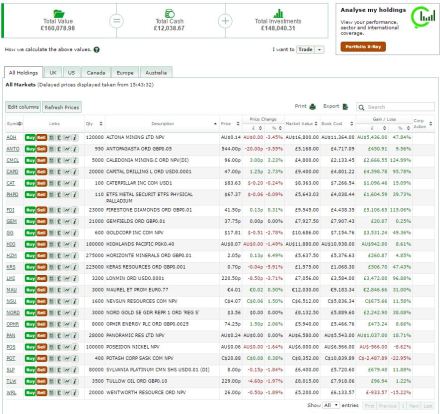The image size is (440, 414).
Task: Open the info icon for MAUREL ET PROM row
Action: click(x=75, y=290)
